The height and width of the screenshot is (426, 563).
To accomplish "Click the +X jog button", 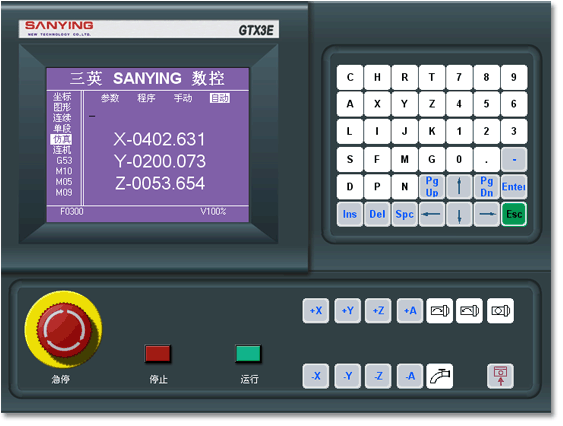I will (x=316, y=311).
